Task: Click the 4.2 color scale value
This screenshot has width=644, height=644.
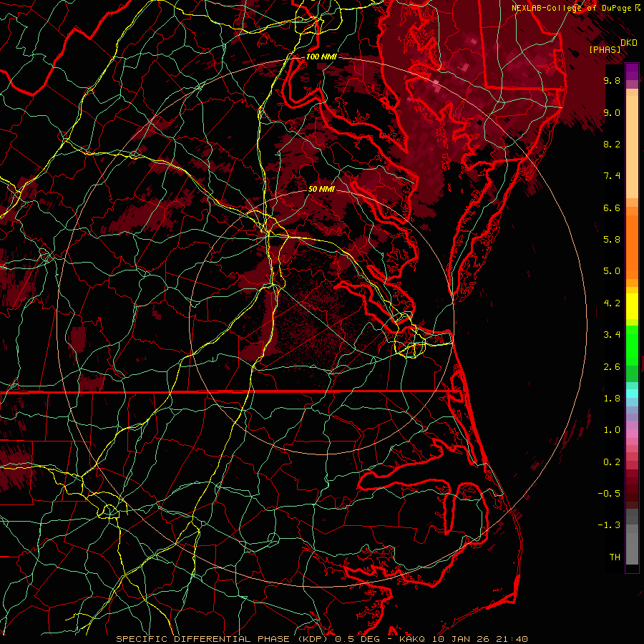Action: coord(612,303)
